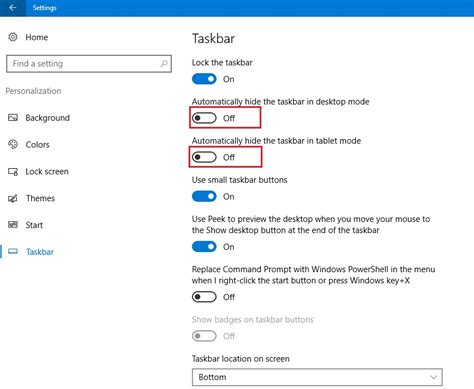Click the Background picture icon in sidebar
The image size is (474, 389).
pyautogui.click(x=13, y=117)
